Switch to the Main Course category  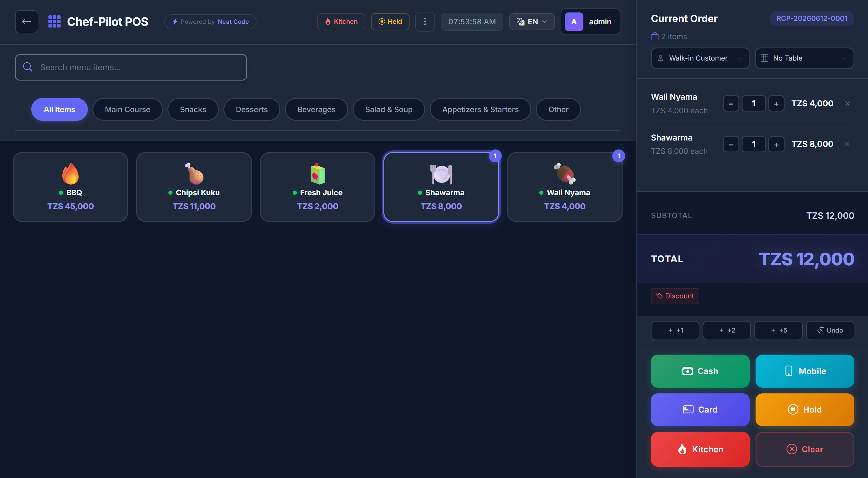[127, 110]
